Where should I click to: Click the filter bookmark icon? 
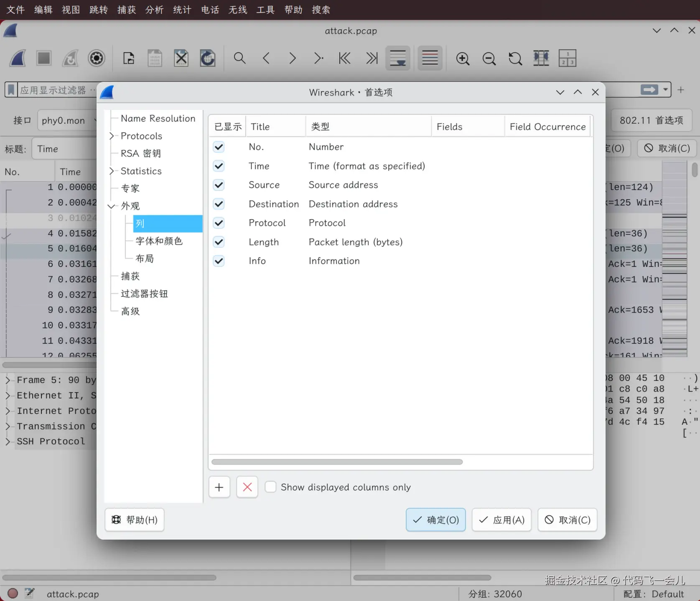click(11, 90)
